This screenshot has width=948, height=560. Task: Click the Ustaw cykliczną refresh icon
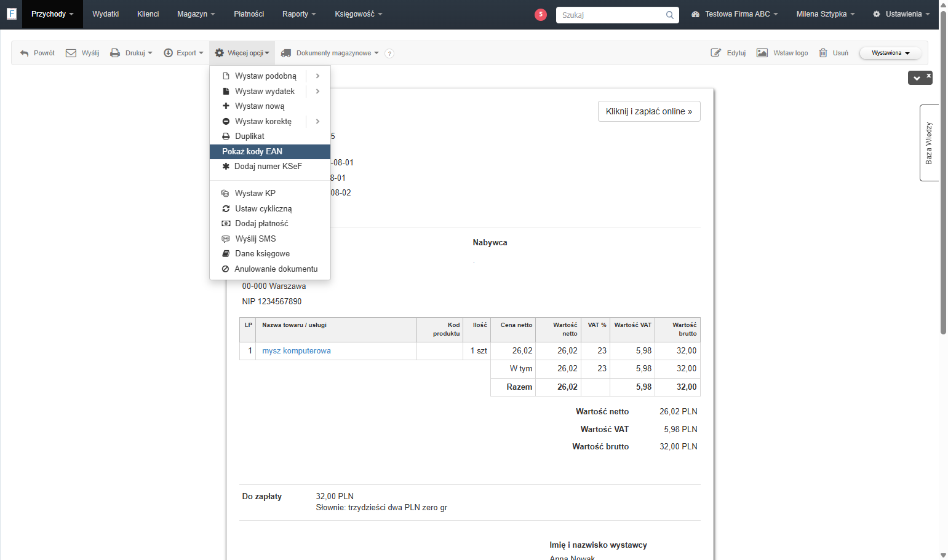(x=226, y=209)
